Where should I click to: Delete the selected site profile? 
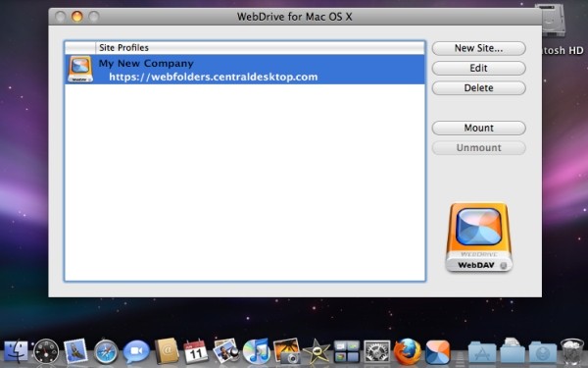pos(479,88)
